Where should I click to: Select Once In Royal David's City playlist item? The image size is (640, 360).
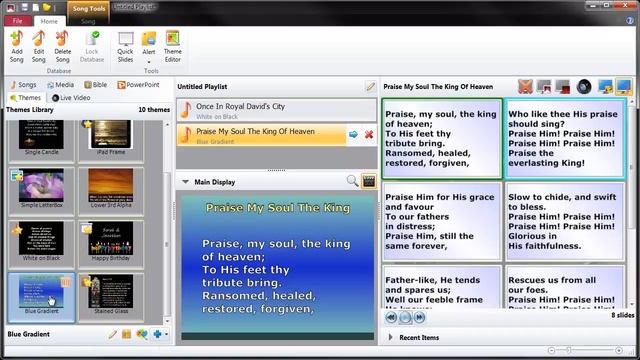coord(277,110)
